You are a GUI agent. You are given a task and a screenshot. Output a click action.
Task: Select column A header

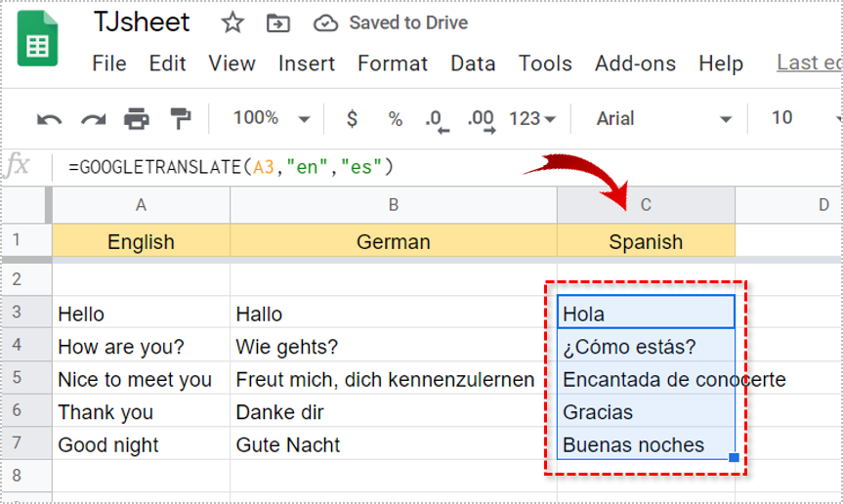tap(141, 205)
